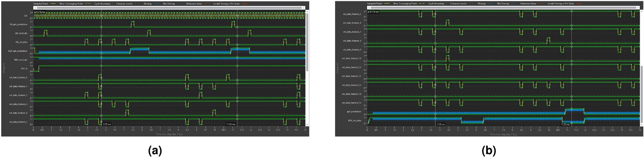644x157 pixels.
Task: Select the set_data_feature_15 signal label
Action: pos(352,103)
